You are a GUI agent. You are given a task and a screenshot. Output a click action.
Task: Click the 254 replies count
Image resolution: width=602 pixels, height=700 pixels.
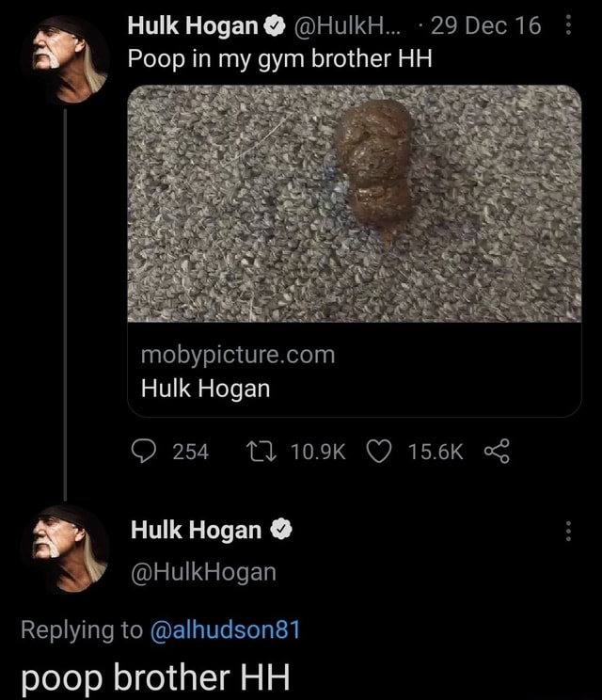point(191,452)
